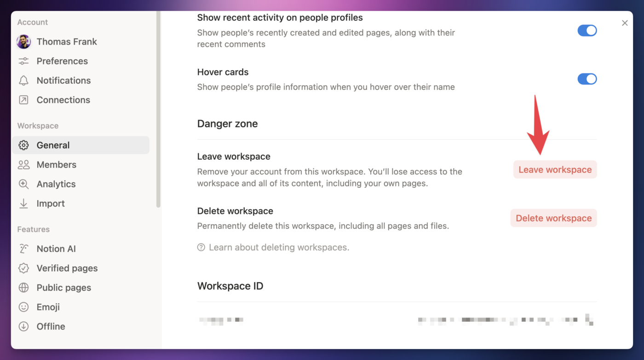Click the Leave workspace button
This screenshot has height=360, width=644.
coord(554,169)
